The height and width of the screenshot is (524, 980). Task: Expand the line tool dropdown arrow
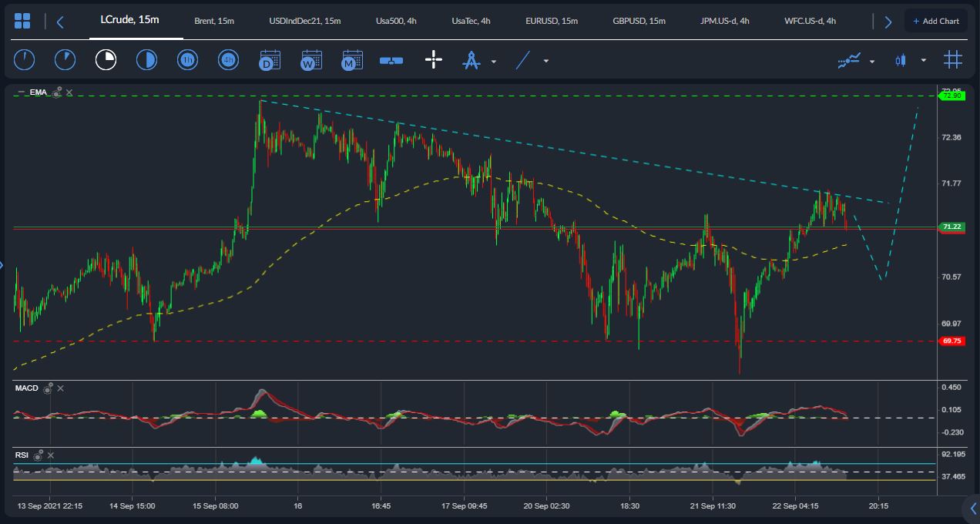[546, 61]
